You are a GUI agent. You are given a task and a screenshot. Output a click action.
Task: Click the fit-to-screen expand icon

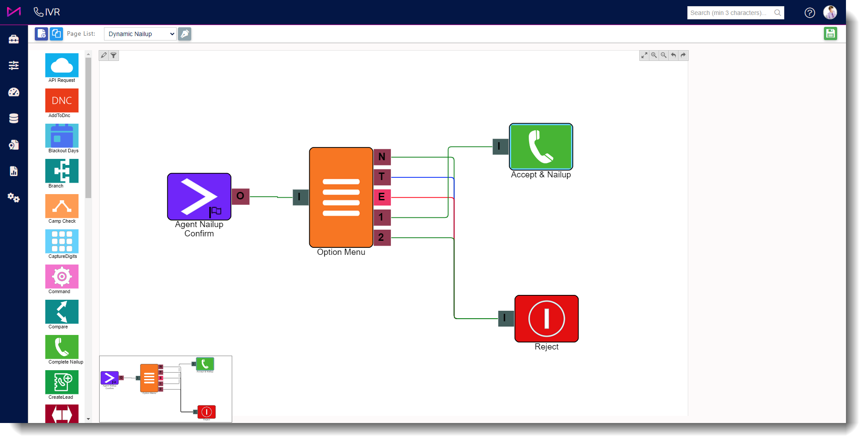point(644,55)
